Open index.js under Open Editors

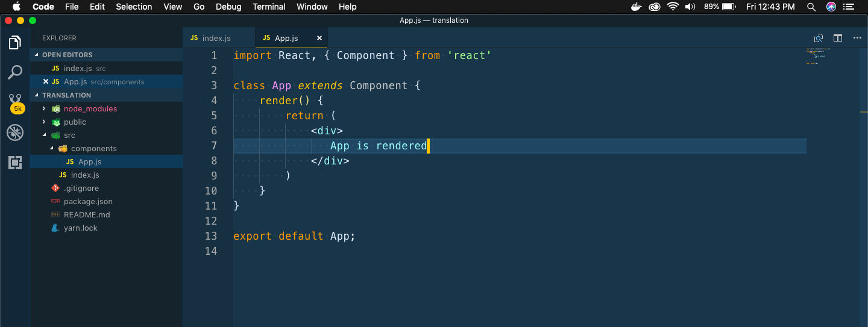(106, 69)
